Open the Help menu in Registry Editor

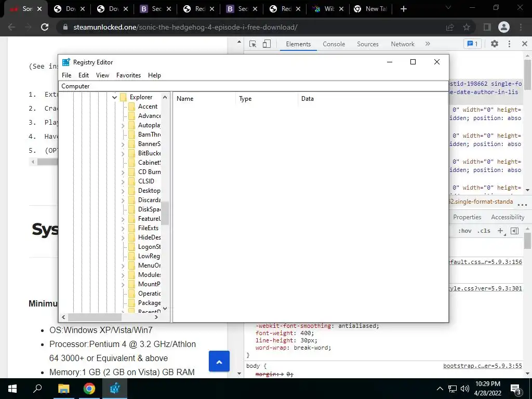(x=154, y=75)
